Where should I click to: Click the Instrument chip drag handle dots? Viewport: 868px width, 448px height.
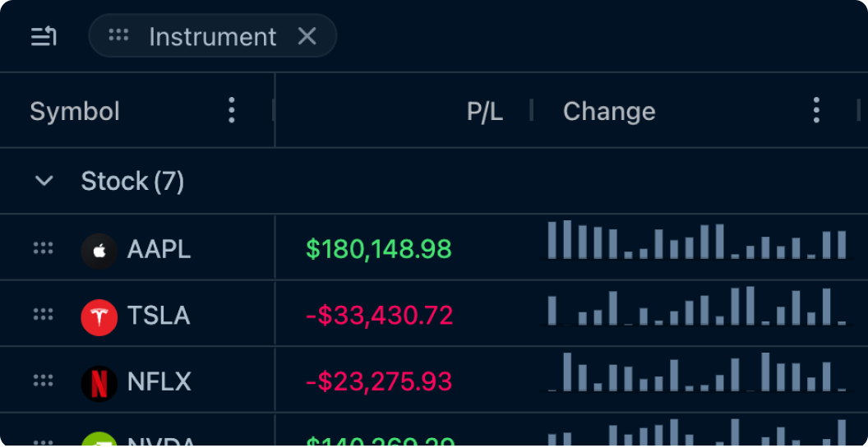click(118, 36)
